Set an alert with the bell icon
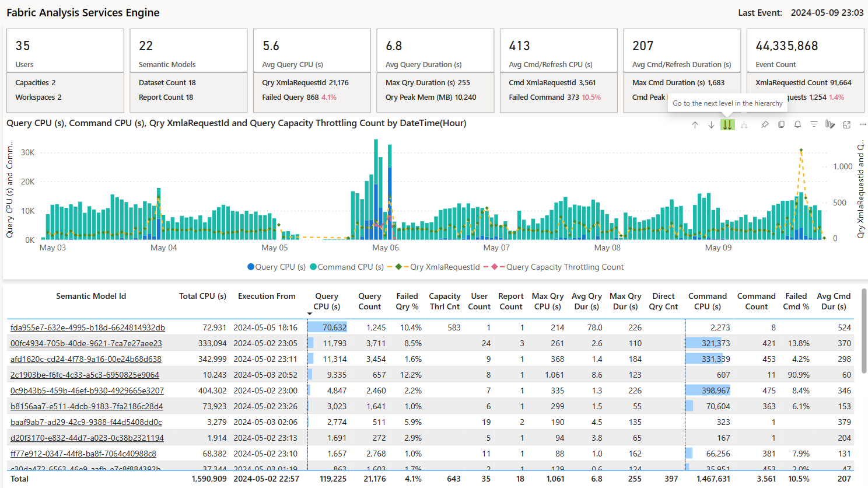 pos(797,125)
